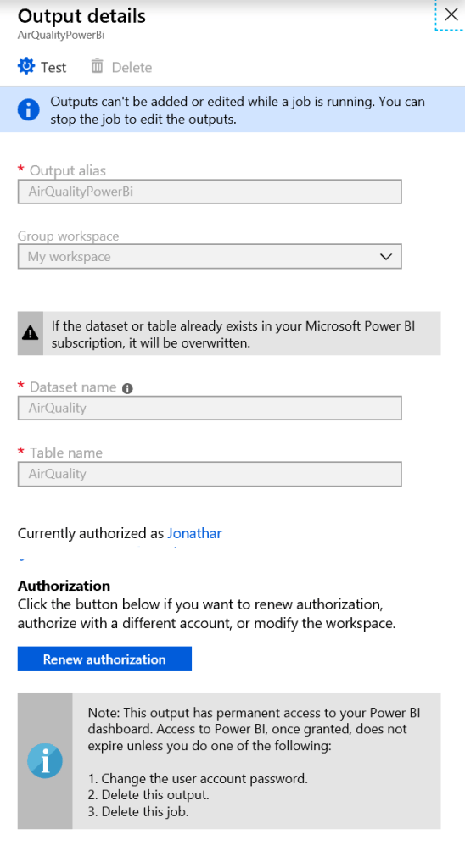Click the warning triangle icon

(x=30, y=332)
